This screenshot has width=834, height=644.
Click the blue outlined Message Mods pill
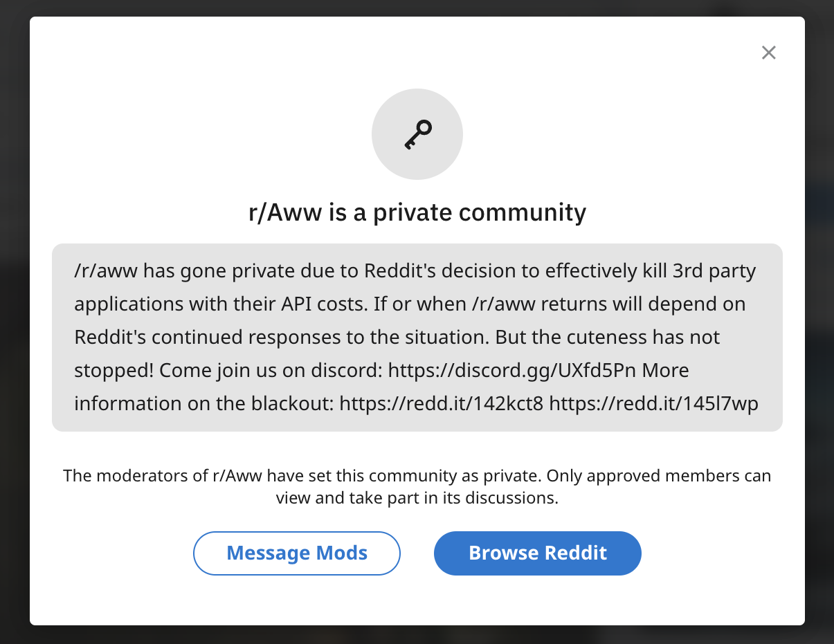[296, 553]
